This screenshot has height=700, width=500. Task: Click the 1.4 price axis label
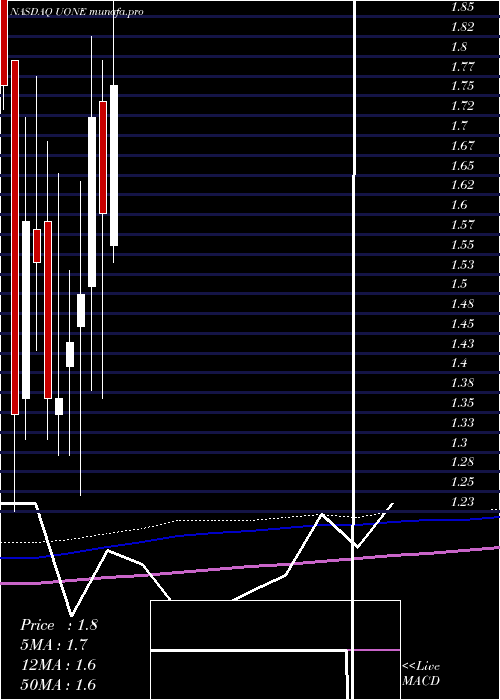(x=459, y=363)
